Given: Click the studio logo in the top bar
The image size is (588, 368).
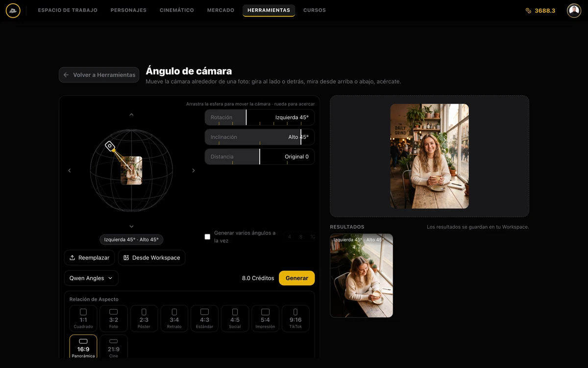Looking at the screenshot, I should (x=13, y=10).
